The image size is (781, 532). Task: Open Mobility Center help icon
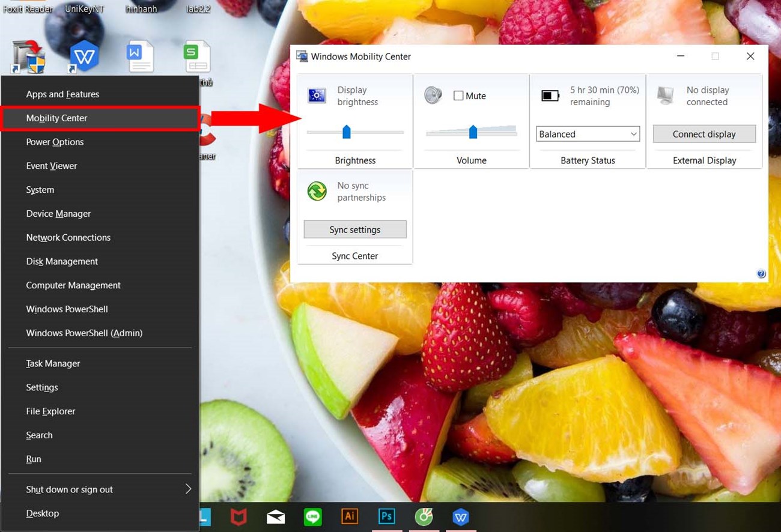click(761, 274)
